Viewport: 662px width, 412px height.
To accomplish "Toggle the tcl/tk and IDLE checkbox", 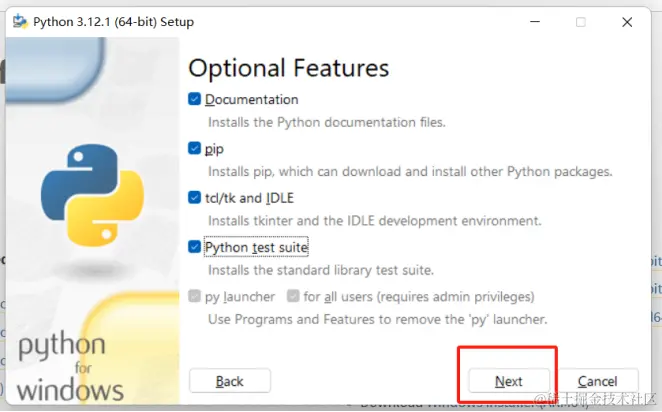I will [x=194, y=198].
